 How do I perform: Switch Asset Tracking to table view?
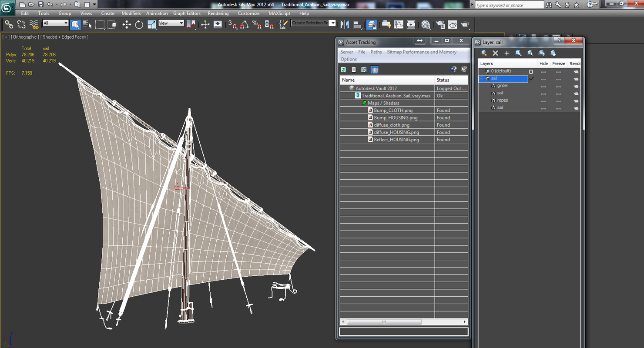pyautogui.click(x=375, y=70)
